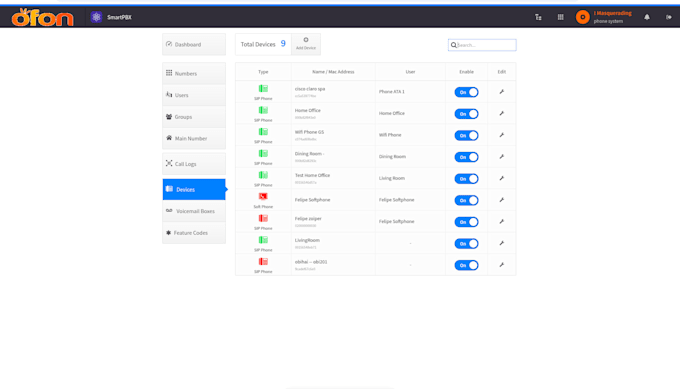Click the 'Living Room' user cell

(392, 178)
